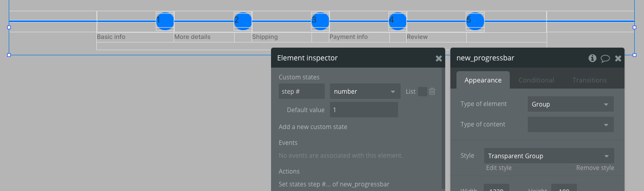Expand the Type of element dropdown
Viewport: 644px width, 191px height.
click(x=570, y=104)
